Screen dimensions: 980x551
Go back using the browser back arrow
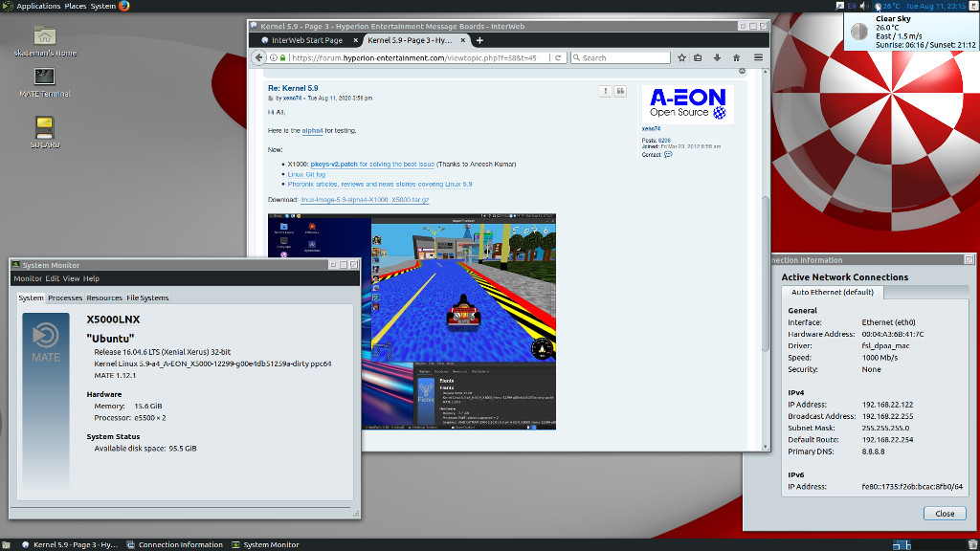(258, 57)
